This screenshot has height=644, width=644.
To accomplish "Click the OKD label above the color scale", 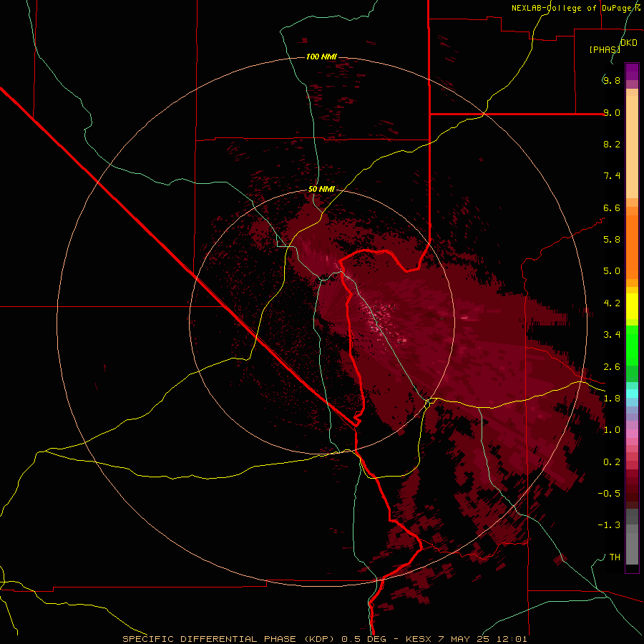I will coord(629,43).
